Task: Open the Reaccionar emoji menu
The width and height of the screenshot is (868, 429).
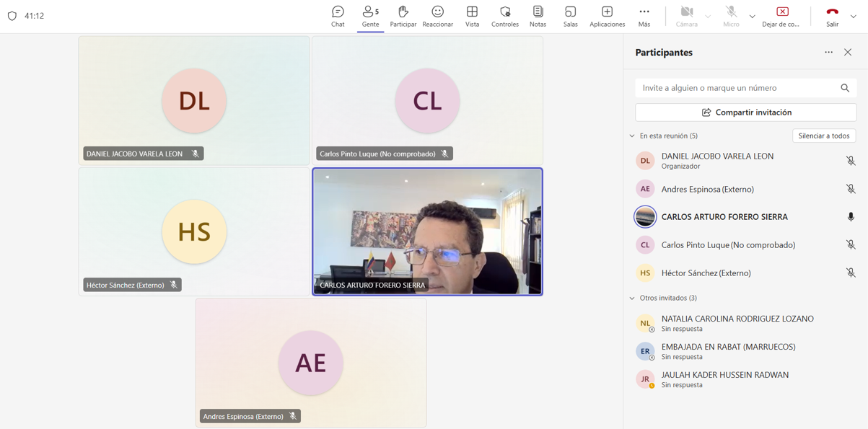Action: [x=437, y=16]
